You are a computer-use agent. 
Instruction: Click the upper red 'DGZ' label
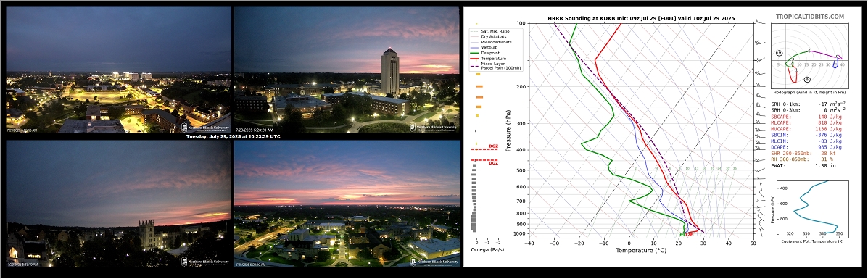point(493,146)
